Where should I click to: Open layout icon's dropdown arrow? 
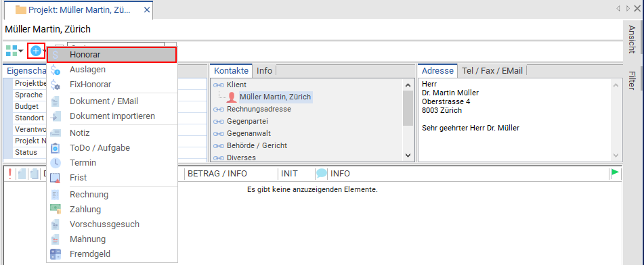click(20, 51)
